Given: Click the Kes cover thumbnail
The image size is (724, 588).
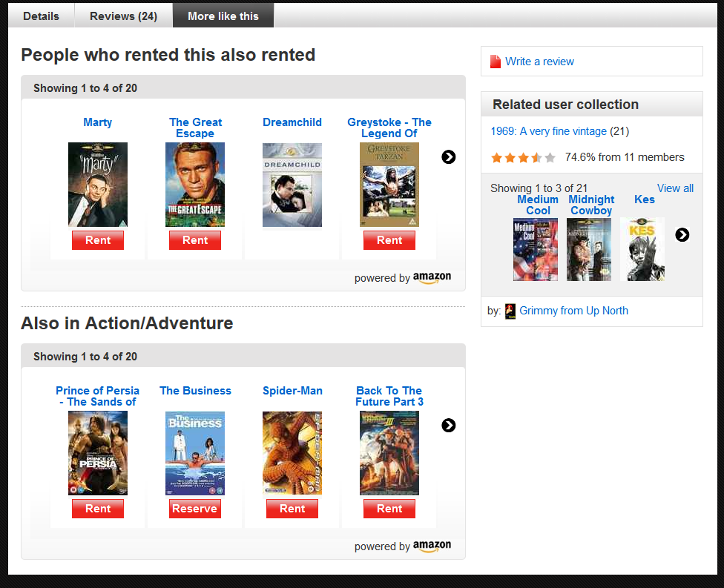Looking at the screenshot, I should point(642,250).
